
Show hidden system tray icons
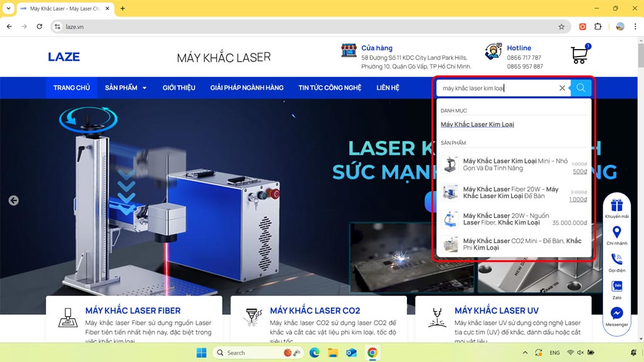(525, 353)
